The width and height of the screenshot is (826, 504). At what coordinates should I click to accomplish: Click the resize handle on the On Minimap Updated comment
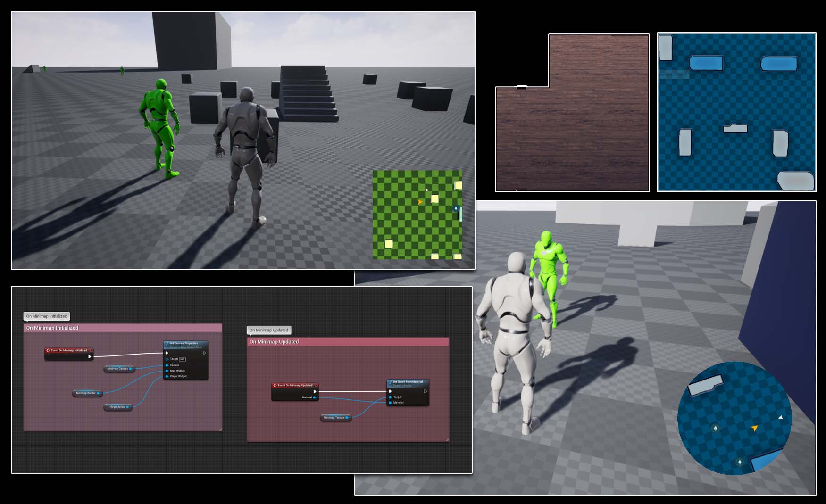click(447, 439)
